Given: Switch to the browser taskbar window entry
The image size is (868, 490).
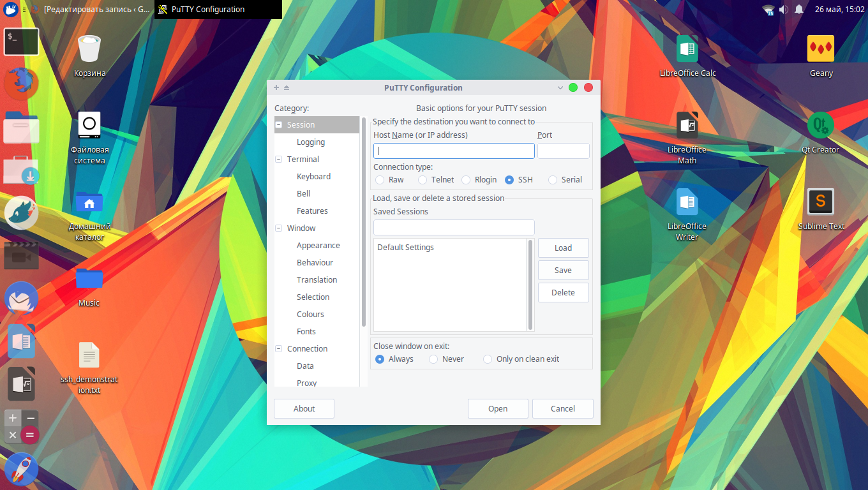Looking at the screenshot, I should (x=89, y=10).
